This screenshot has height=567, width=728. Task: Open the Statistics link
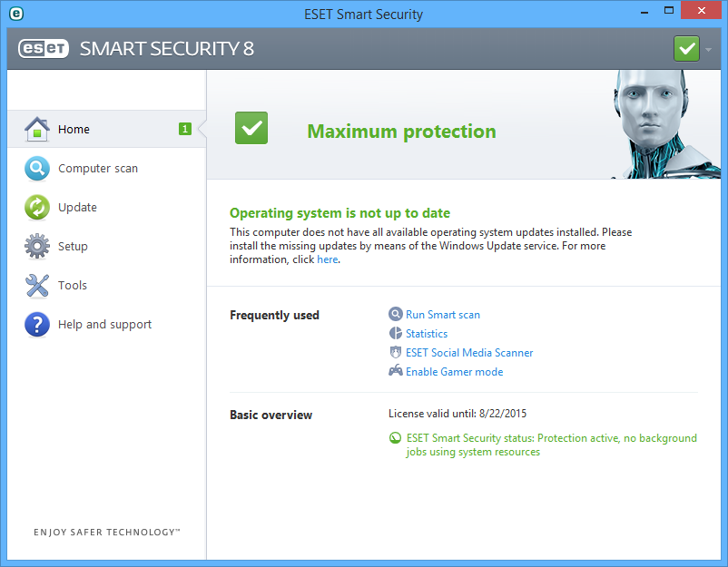tap(427, 334)
